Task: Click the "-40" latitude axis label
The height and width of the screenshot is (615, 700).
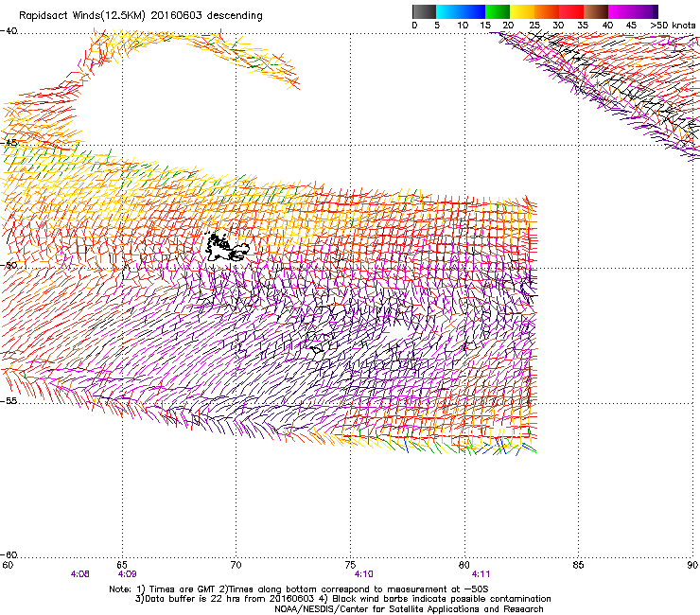Action: 9,31
